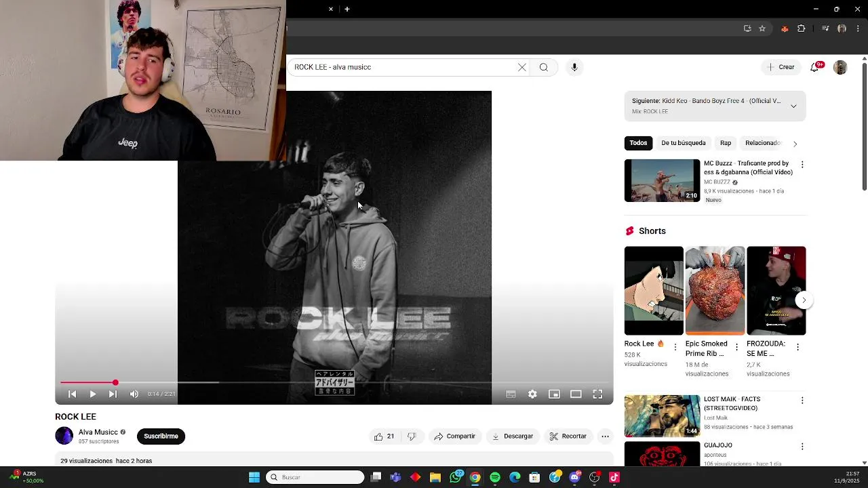Open the Windows Start menu
This screenshot has height=488, width=868.
coord(254,477)
